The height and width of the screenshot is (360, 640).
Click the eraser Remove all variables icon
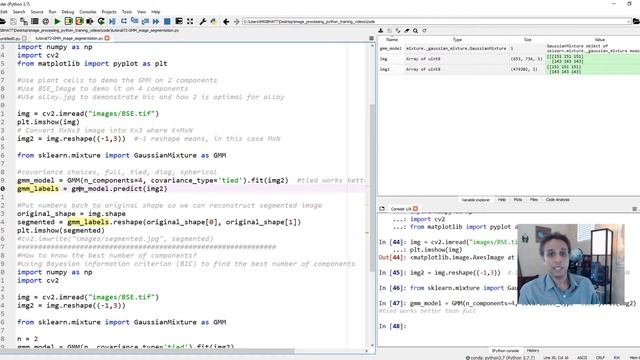(x=407, y=31)
